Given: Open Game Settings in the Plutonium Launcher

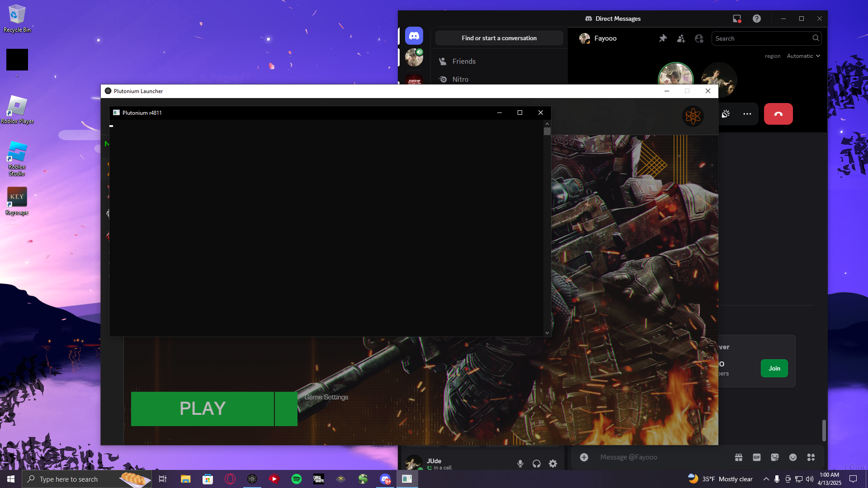Looking at the screenshot, I should click(326, 397).
